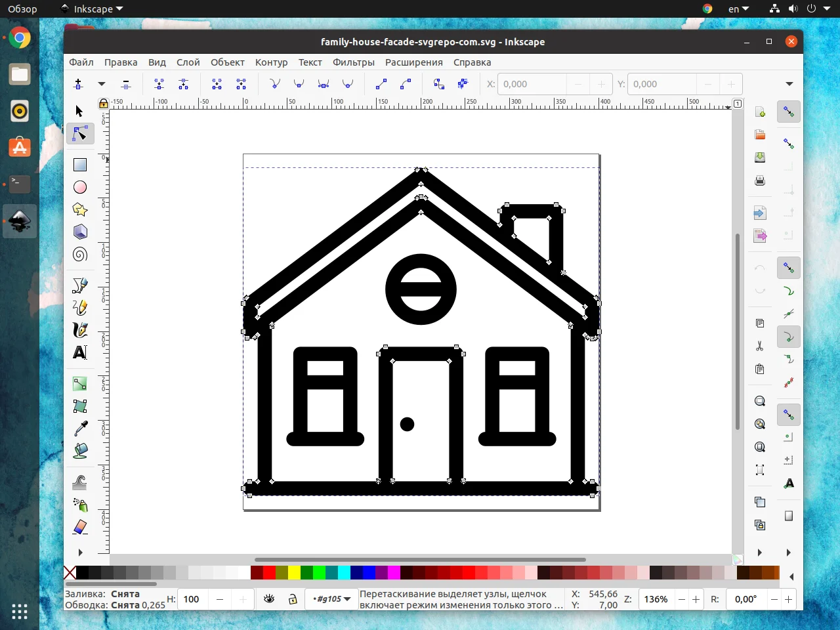Pick the yellow palette swatch
Image resolution: width=840 pixels, height=630 pixels.
pyautogui.click(x=294, y=572)
